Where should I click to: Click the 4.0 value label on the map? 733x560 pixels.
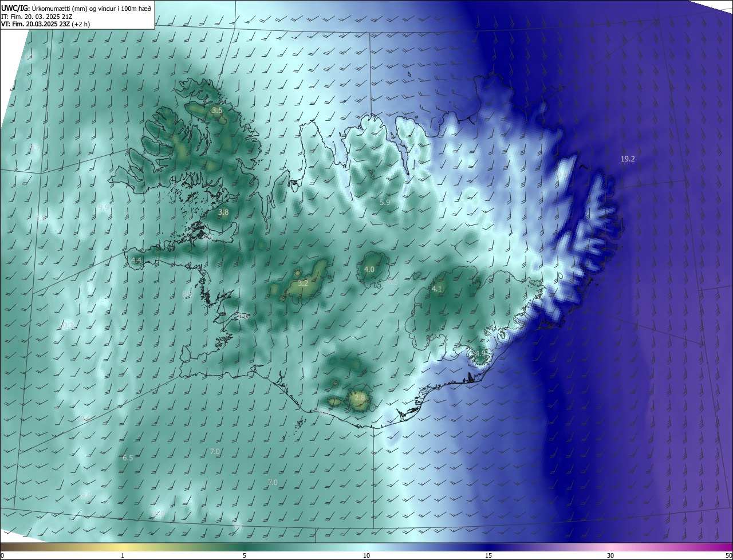pyautogui.click(x=369, y=269)
